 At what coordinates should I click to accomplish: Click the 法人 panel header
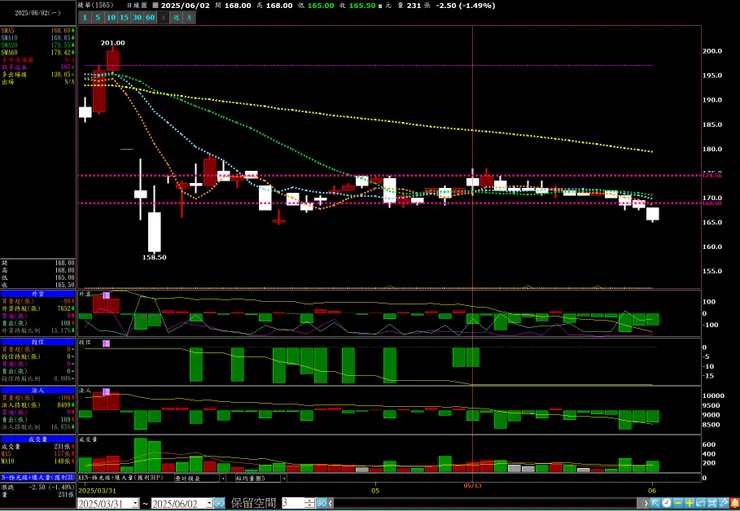pyautogui.click(x=38, y=390)
